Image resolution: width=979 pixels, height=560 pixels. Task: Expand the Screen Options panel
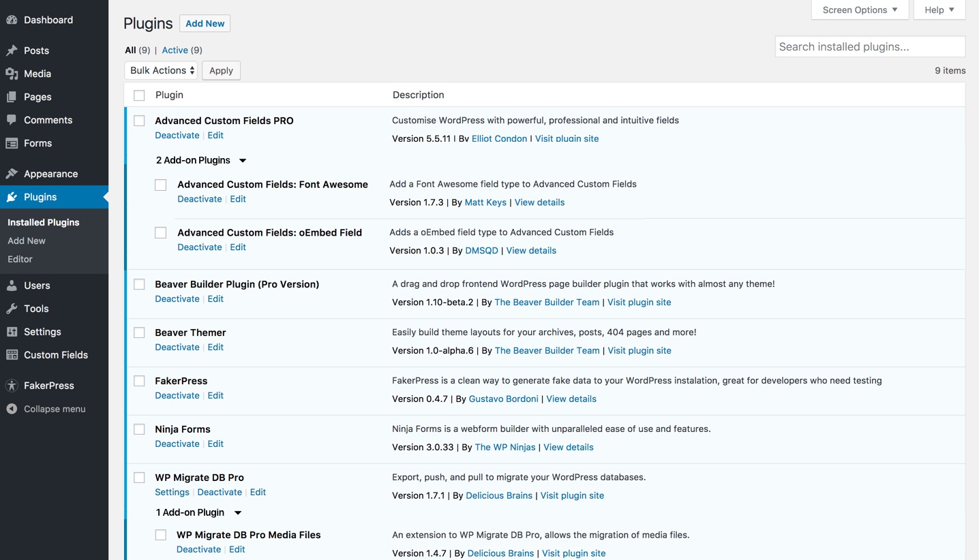860,10
